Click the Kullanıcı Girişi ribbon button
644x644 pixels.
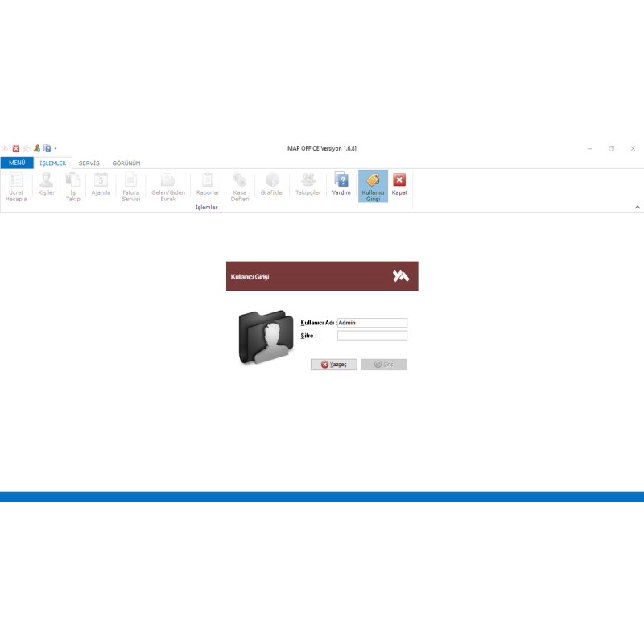point(373,187)
